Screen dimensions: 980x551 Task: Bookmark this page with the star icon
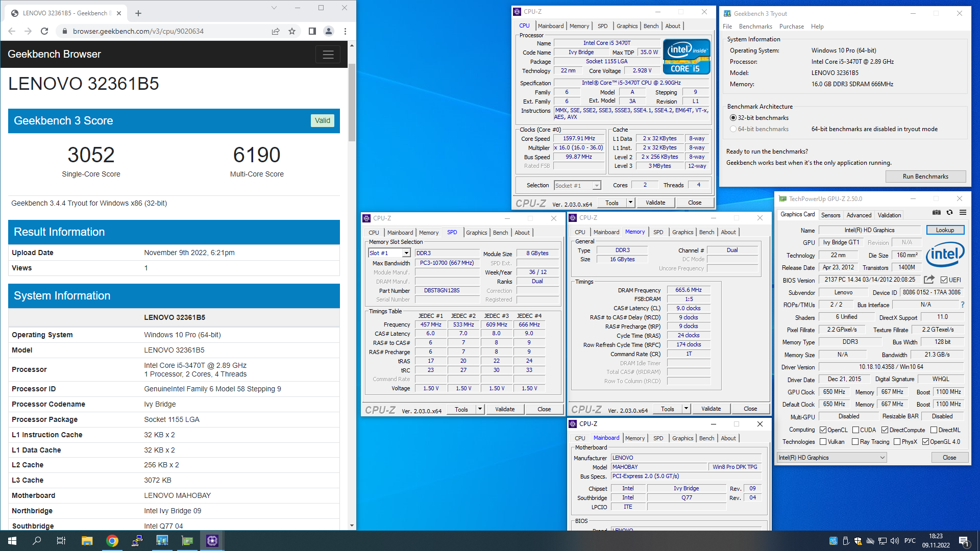[x=292, y=31]
